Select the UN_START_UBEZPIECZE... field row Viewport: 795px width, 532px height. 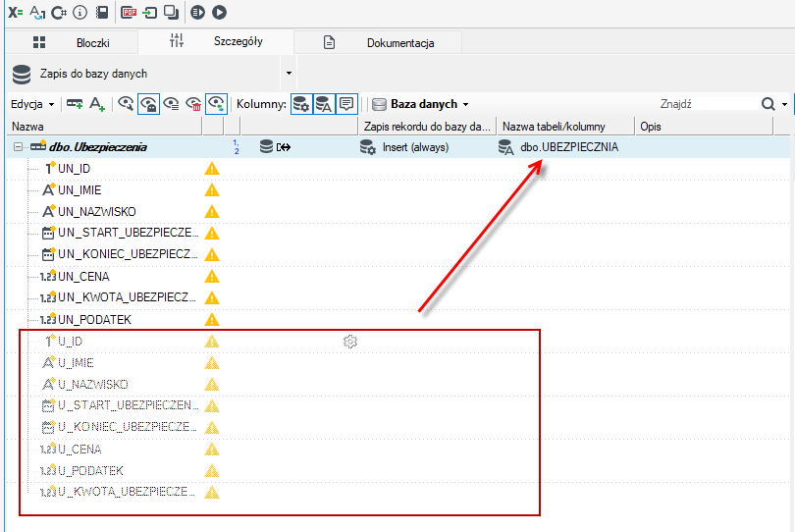coord(398,233)
